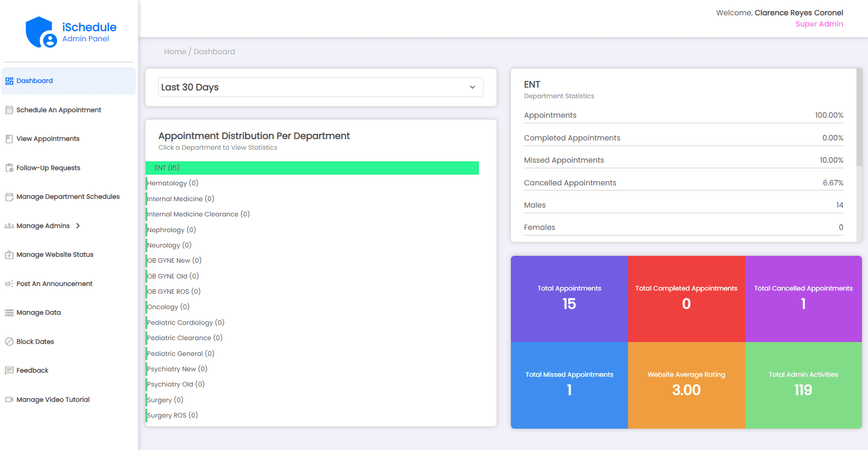Select the ENT (15) department bar

(x=312, y=168)
